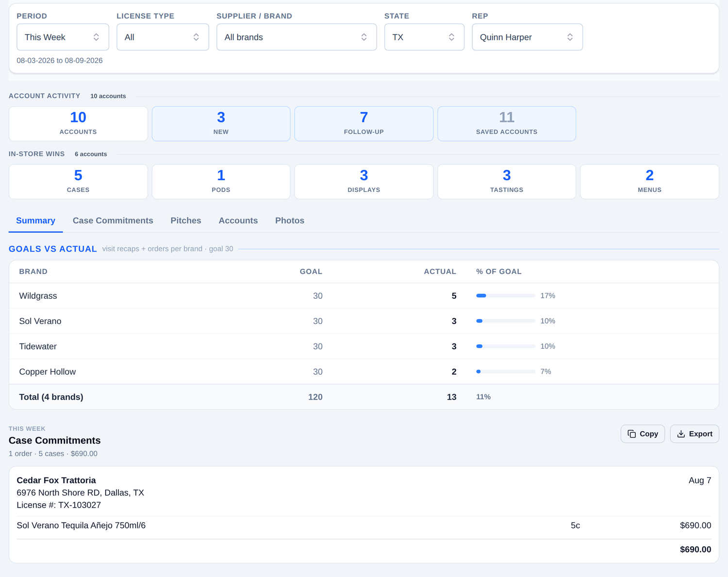Select the Wildgrass brand row
This screenshot has width=728, height=577.
(364, 296)
